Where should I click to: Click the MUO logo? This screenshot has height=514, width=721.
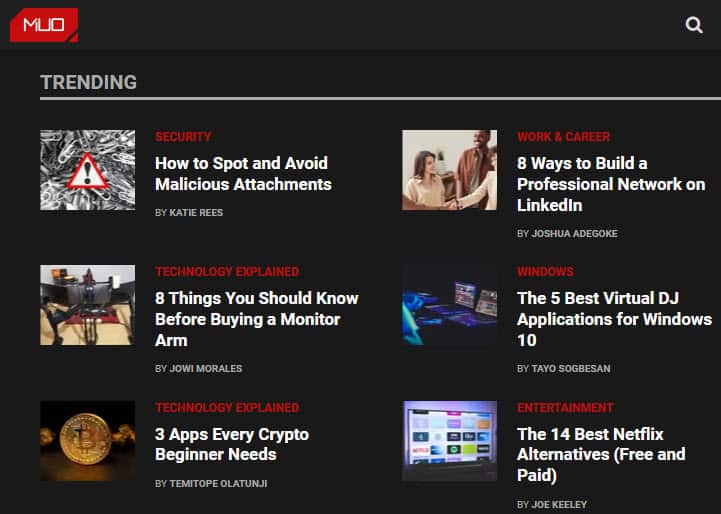(x=44, y=25)
